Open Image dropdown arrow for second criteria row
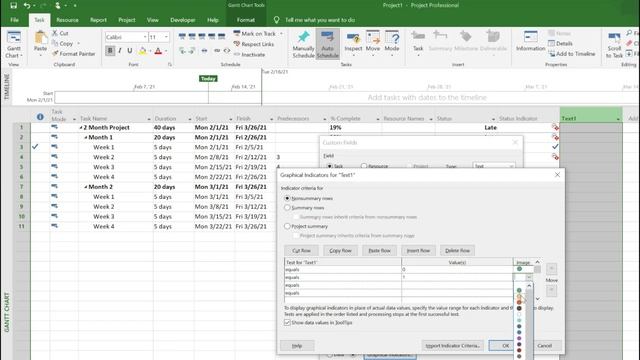The height and width of the screenshot is (360, 640). (529, 278)
